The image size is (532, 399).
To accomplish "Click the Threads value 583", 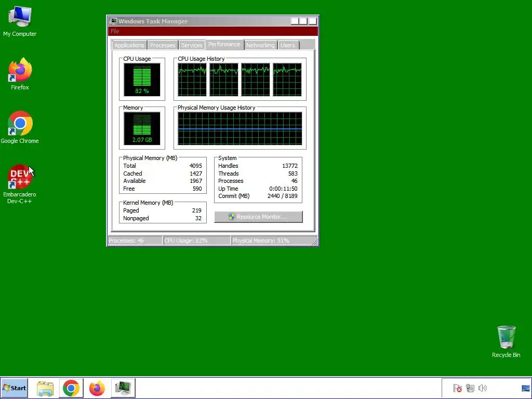I will [293, 174].
